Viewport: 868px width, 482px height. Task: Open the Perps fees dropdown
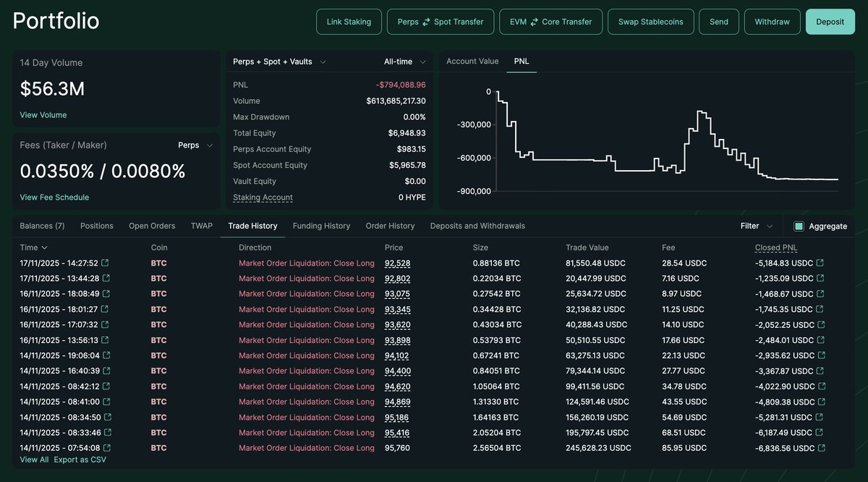pos(195,145)
